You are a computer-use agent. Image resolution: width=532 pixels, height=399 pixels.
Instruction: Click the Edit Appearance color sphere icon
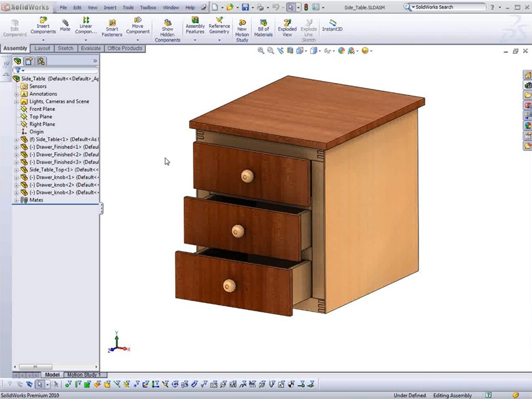click(x=341, y=50)
